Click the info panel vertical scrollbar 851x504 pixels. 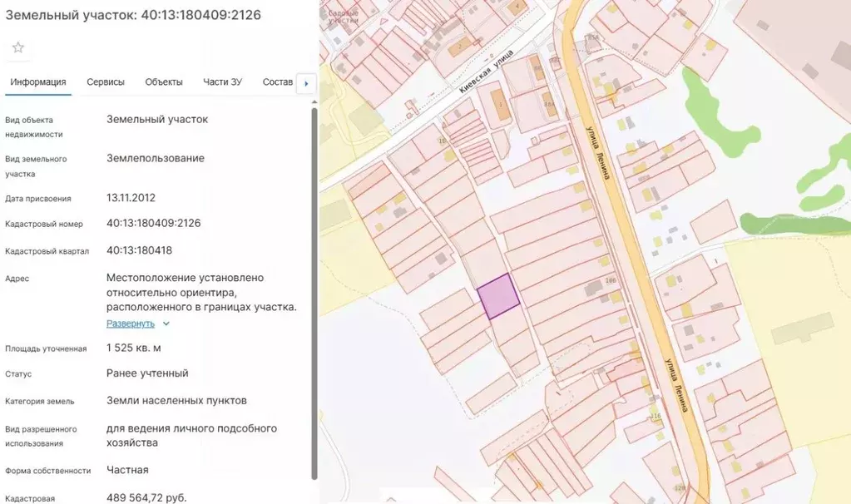coord(314,294)
